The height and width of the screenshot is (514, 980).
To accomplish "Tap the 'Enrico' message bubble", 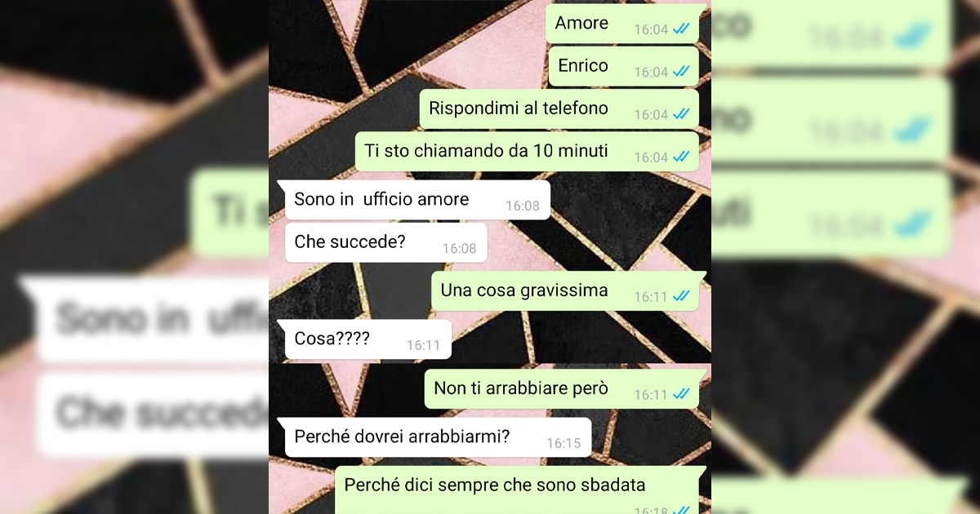I will coord(623,66).
